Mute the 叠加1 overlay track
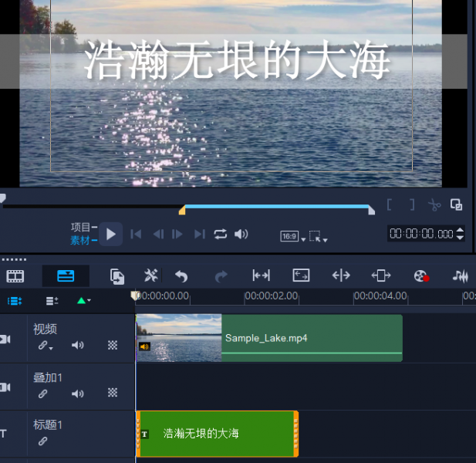 pyautogui.click(x=77, y=394)
